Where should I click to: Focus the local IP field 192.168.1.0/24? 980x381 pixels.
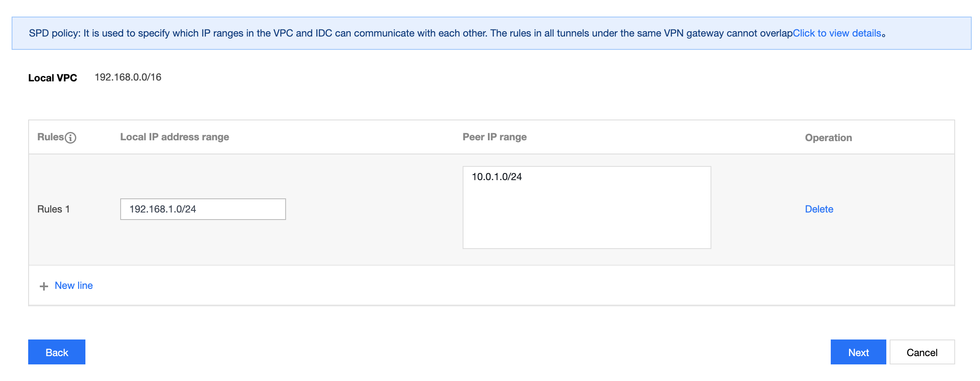coord(203,209)
